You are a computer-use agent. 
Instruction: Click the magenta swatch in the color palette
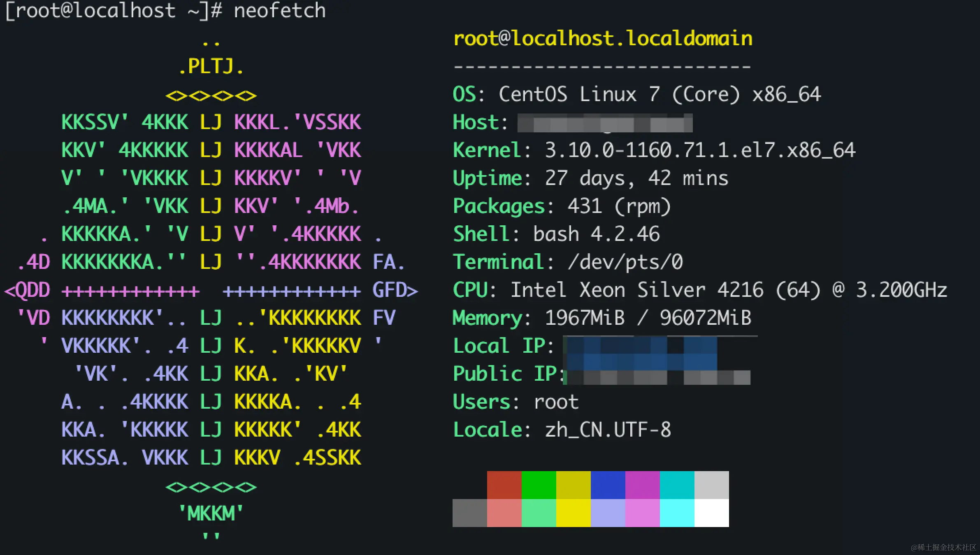(642, 484)
